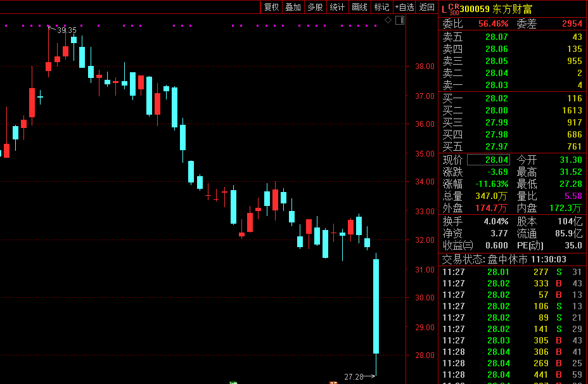The image size is (588, 384).
Task: Click stock title 300059 东方财富
Action: [496, 9]
